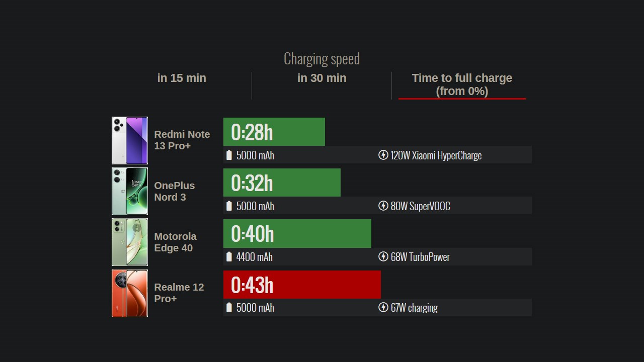Switch to the 'in 30 min' tab
Screen dimensions: 644x362
(321, 78)
